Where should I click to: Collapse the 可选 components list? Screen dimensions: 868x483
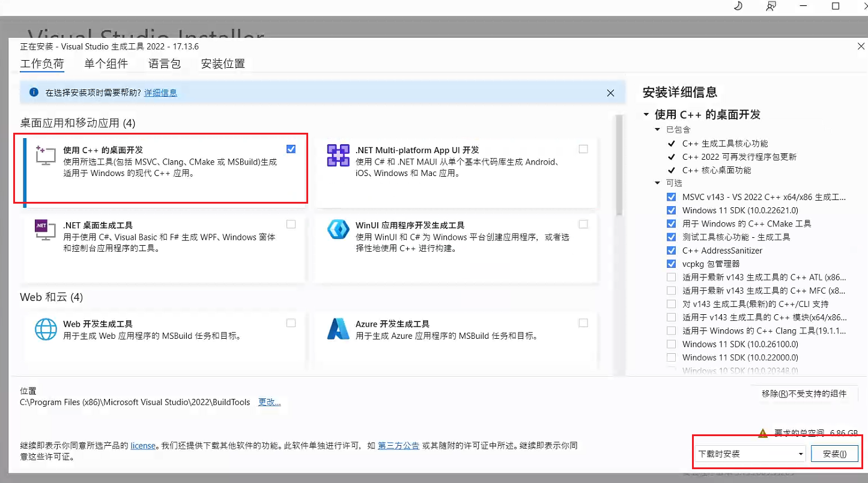[x=657, y=183]
